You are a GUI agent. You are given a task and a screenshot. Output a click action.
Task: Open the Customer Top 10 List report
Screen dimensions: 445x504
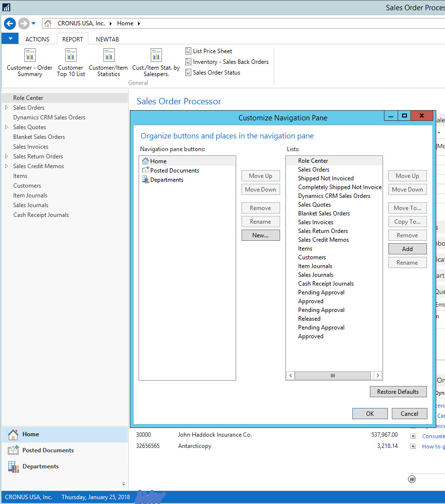[70, 62]
